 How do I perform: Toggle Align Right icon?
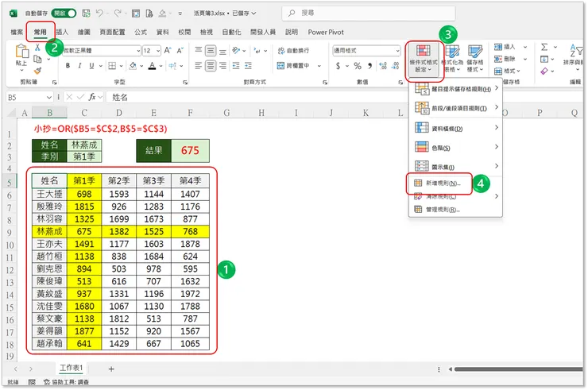pyautogui.click(x=222, y=66)
